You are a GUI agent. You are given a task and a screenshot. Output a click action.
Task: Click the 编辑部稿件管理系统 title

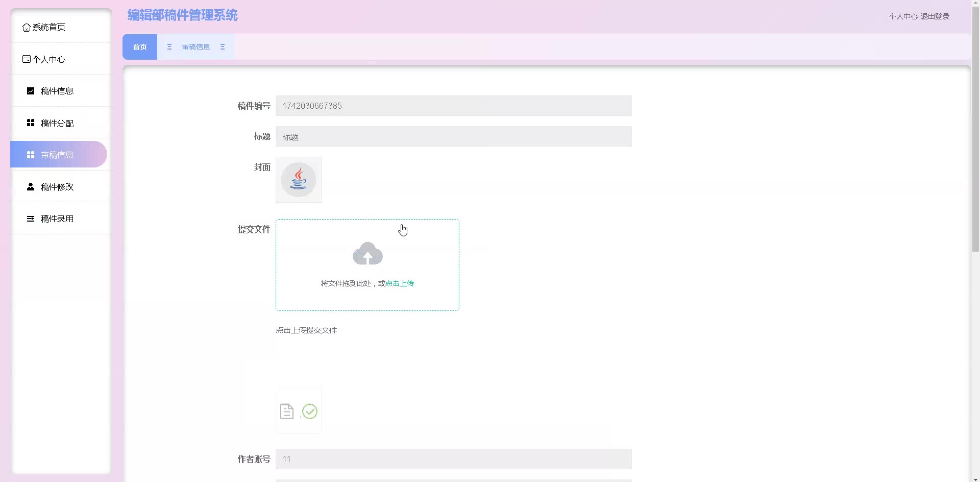[x=183, y=15]
